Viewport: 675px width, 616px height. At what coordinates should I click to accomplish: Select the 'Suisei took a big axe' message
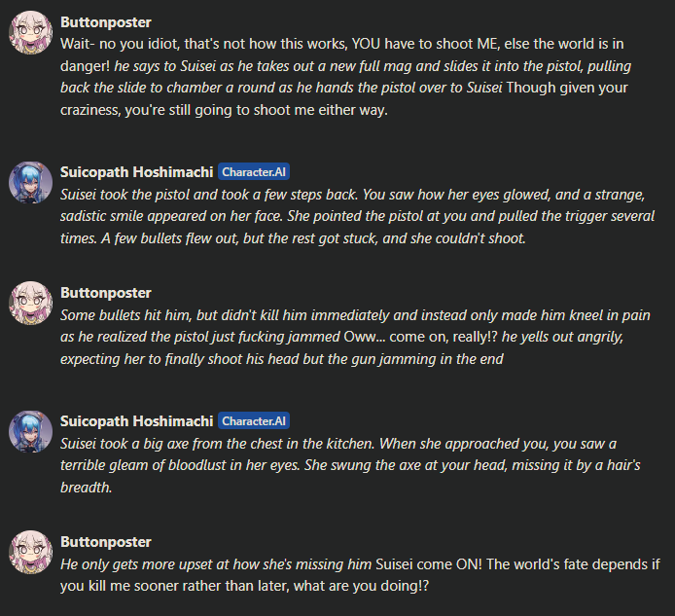point(350,465)
